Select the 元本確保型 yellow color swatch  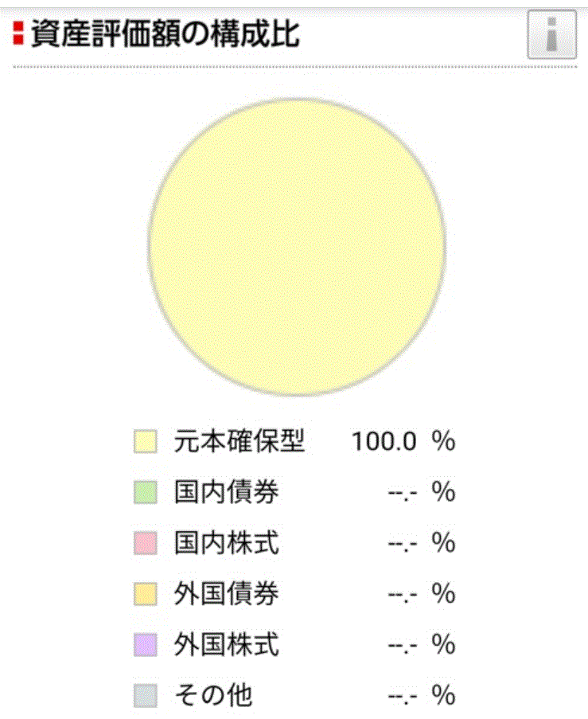(145, 442)
